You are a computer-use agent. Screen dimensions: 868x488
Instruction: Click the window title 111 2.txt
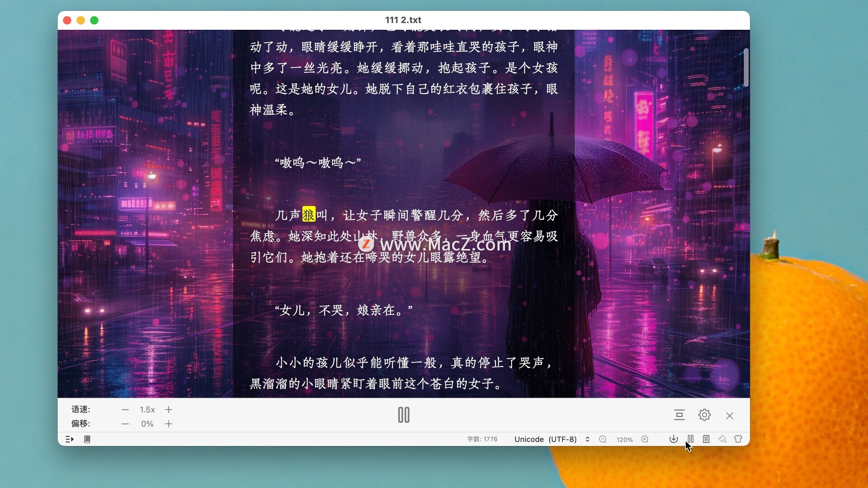coord(403,20)
